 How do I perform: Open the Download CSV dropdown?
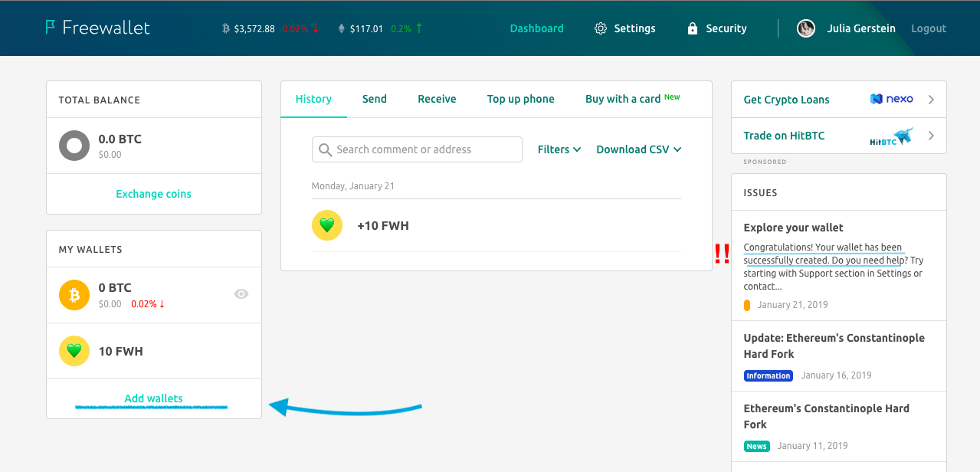click(638, 149)
